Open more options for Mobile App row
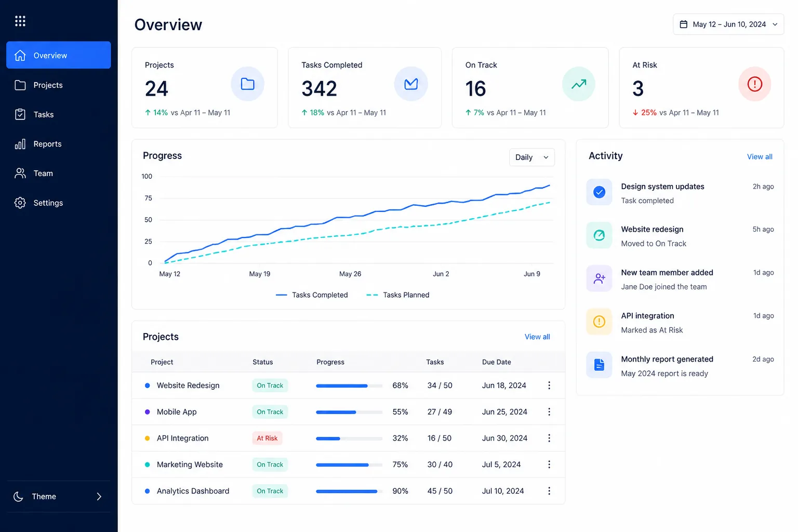The height and width of the screenshot is (532, 798). [x=549, y=411]
